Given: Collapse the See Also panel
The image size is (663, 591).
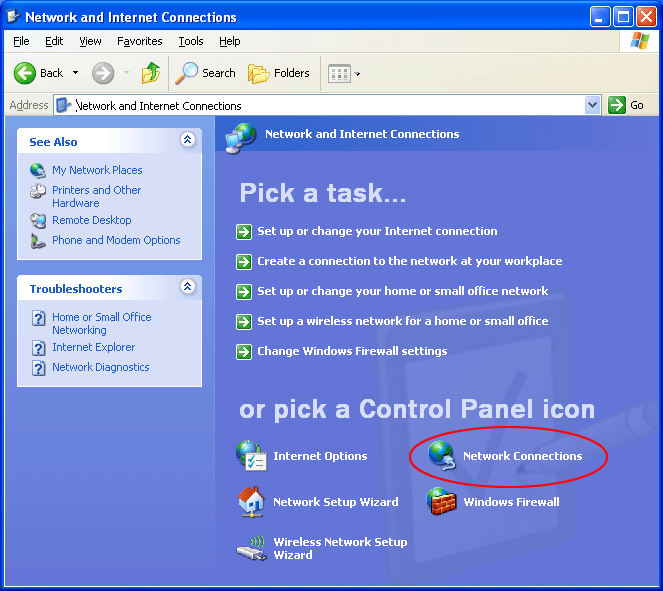Looking at the screenshot, I should (x=187, y=139).
